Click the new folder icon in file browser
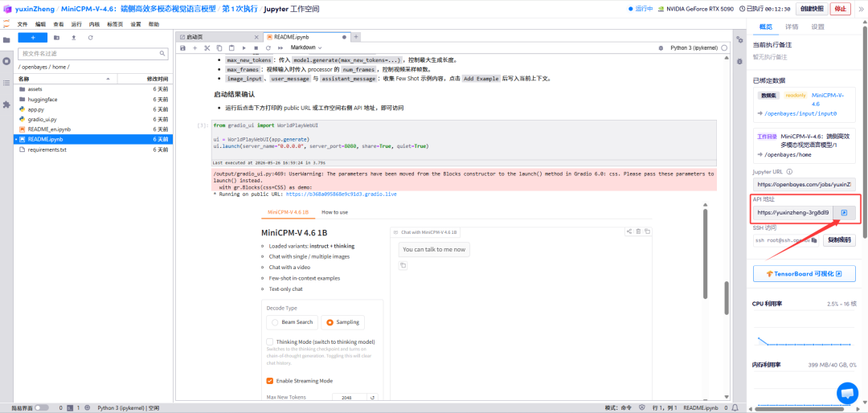 [56, 38]
